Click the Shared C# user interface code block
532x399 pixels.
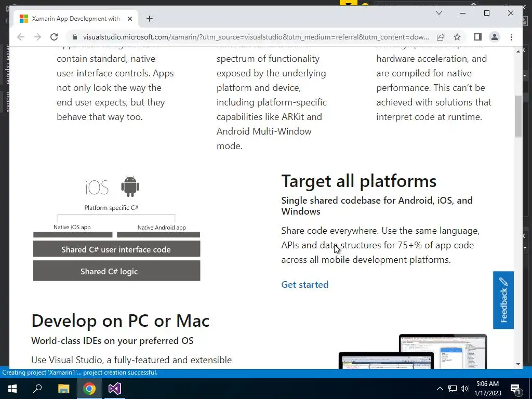point(116,249)
